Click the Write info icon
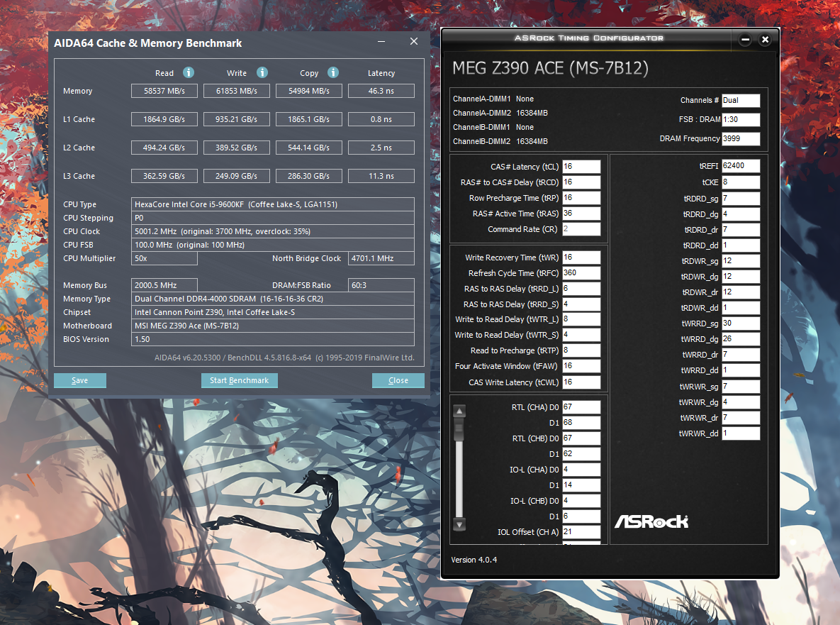 coord(262,72)
